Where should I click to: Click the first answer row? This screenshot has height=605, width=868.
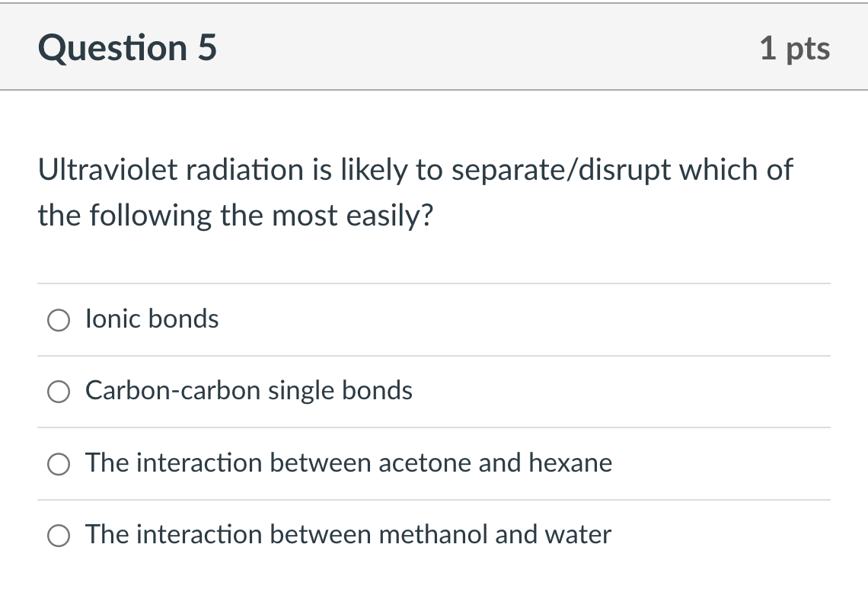click(x=433, y=319)
